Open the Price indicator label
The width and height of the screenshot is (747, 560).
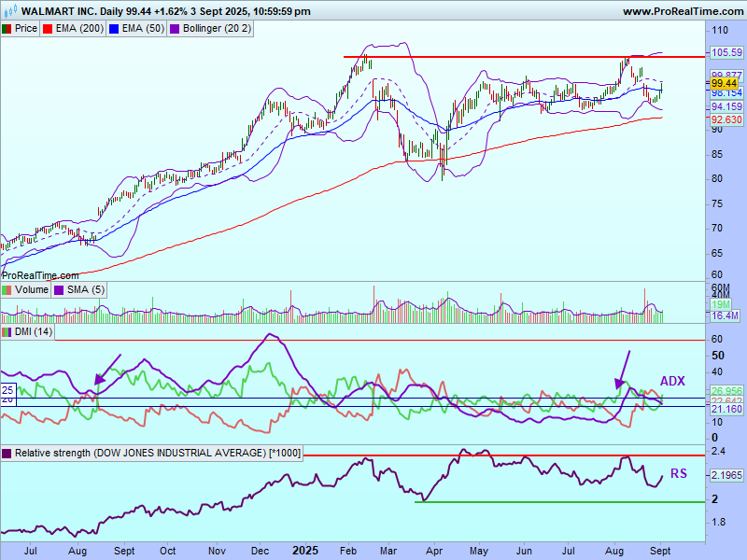[26, 29]
